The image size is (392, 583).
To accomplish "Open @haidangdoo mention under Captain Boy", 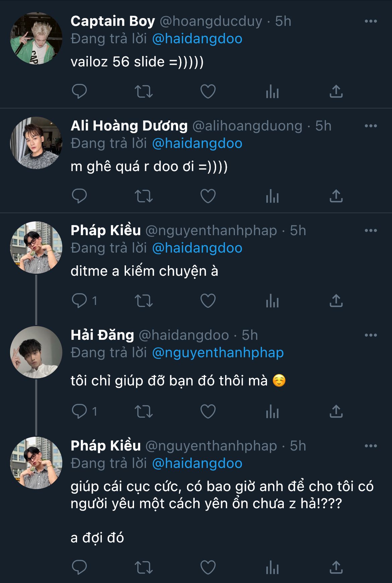I will tap(197, 39).
